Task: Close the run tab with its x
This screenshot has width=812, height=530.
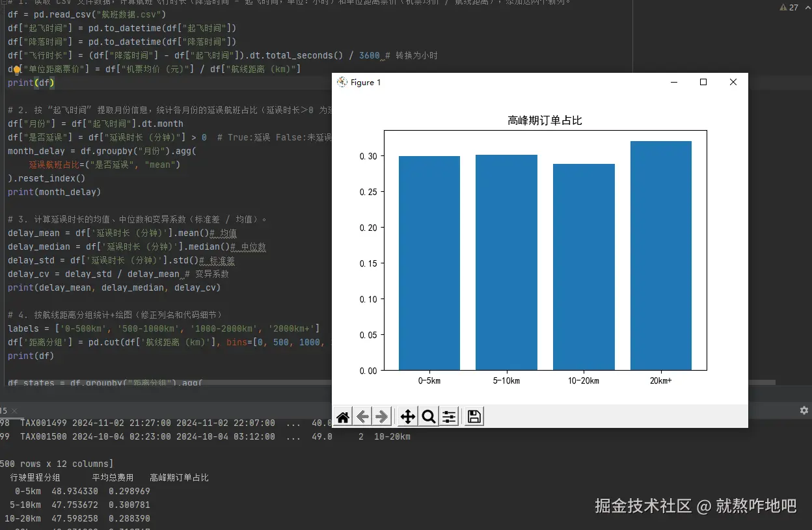Action: tap(14, 410)
